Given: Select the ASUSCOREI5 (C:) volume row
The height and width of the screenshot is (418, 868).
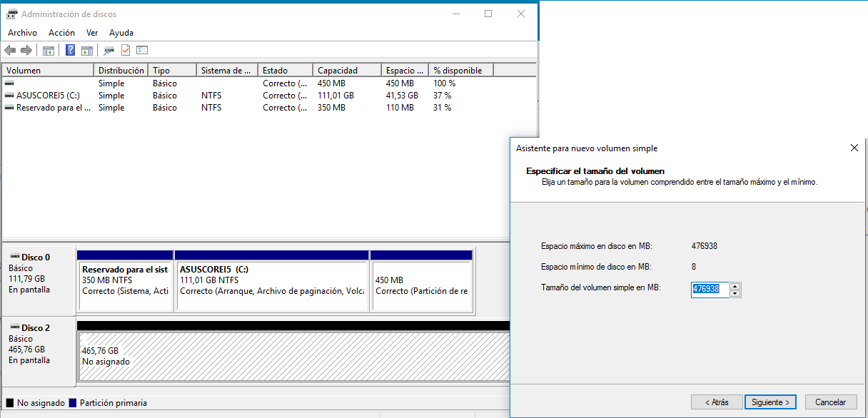Looking at the screenshot, I should (46, 96).
